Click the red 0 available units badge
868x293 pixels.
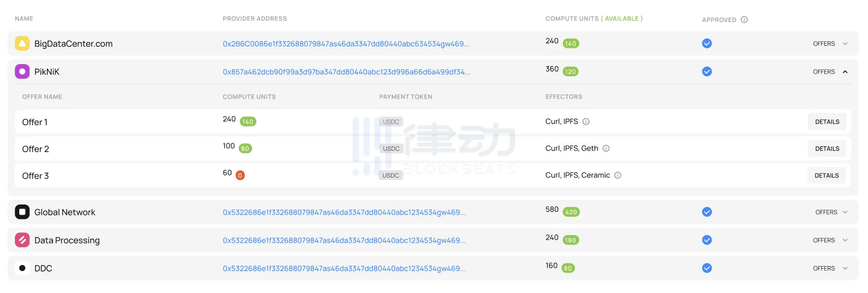pos(240,175)
